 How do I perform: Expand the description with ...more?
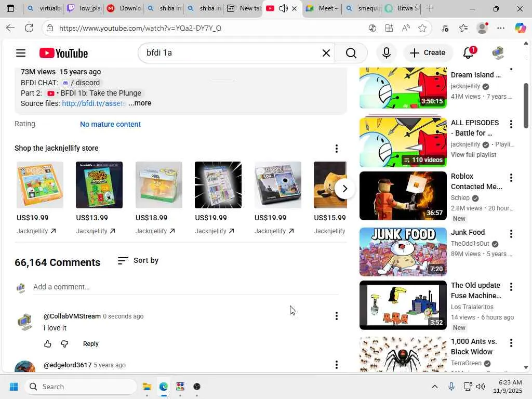pos(140,103)
